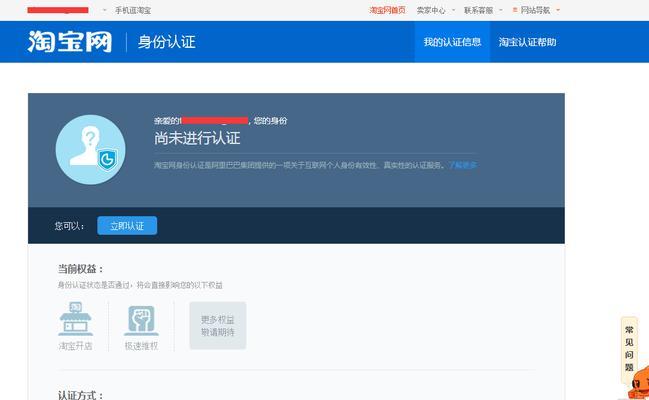Image resolution: width=649 pixels, height=400 pixels.
Task: Click the 立即认证 button
Action: (x=127, y=226)
